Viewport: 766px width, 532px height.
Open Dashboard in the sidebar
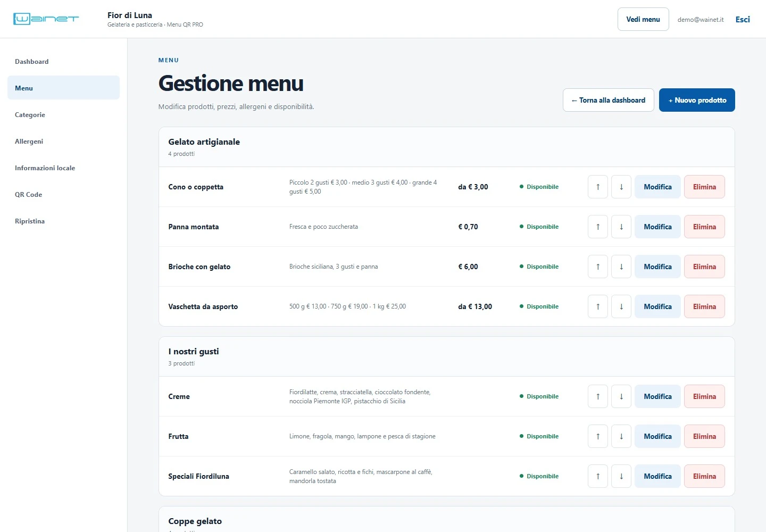pyautogui.click(x=64, y=62)
